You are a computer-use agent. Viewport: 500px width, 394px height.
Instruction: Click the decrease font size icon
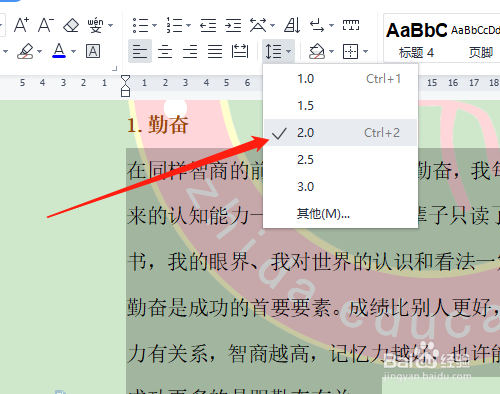[x=46, y=25]
